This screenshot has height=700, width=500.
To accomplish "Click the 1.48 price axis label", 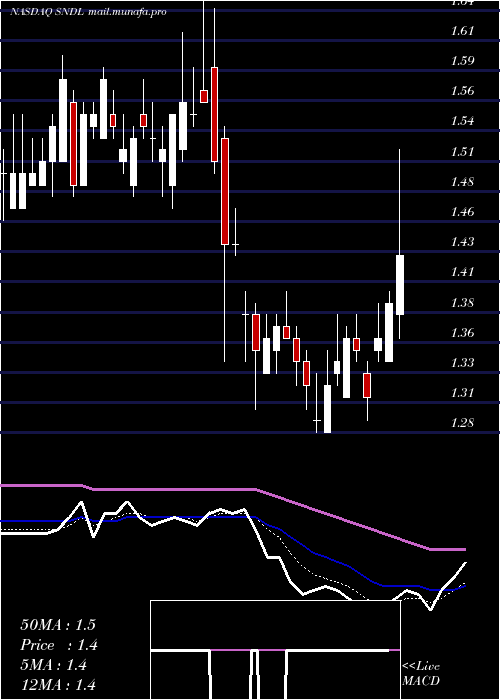I will pyautogui.click(x=462, y=182).
